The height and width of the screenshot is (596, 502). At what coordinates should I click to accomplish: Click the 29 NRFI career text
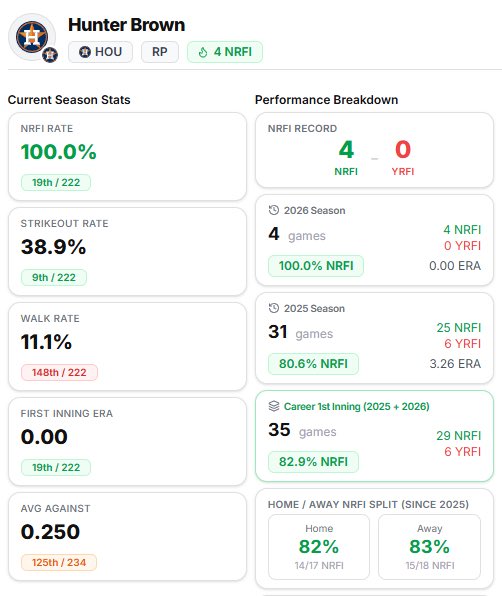(x=459, y=436)
